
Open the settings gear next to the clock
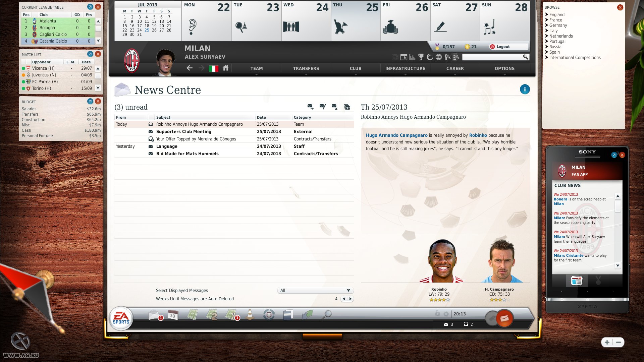pos(445,314)
